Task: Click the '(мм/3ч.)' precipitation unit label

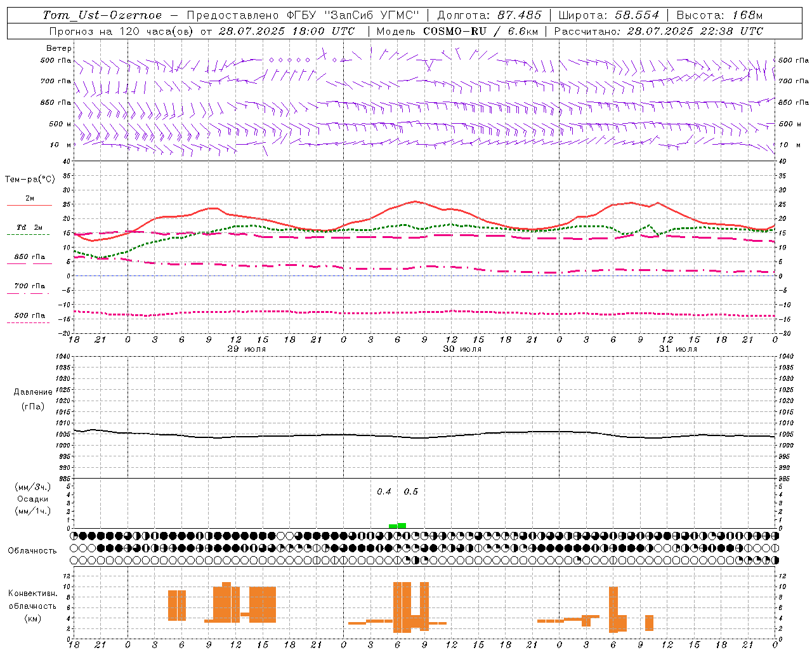Action: (33, 487)
